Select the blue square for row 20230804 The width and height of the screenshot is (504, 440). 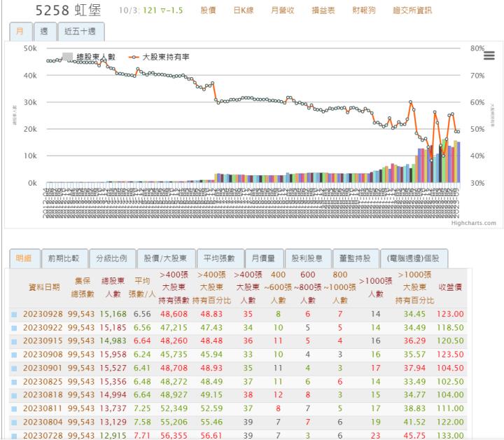point(14,422)
